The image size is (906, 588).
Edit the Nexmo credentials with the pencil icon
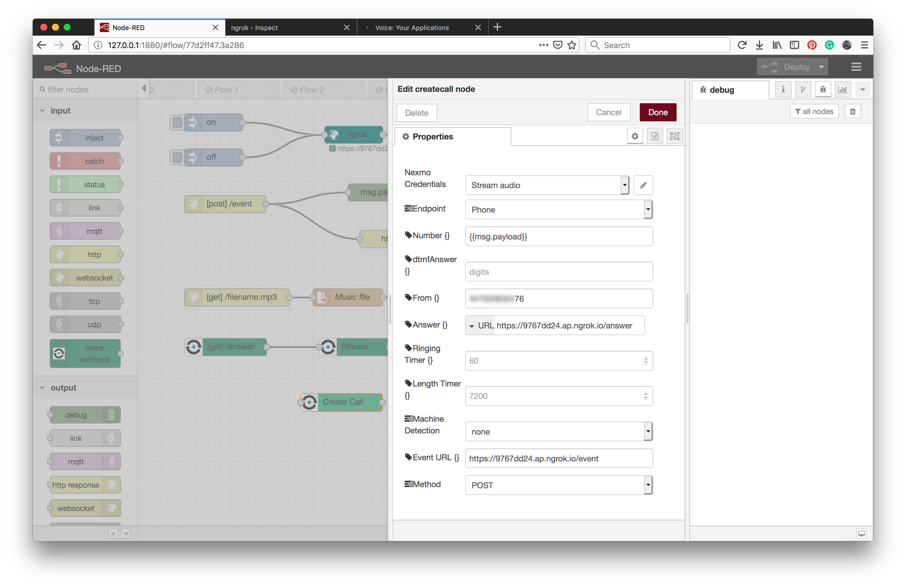643,185
